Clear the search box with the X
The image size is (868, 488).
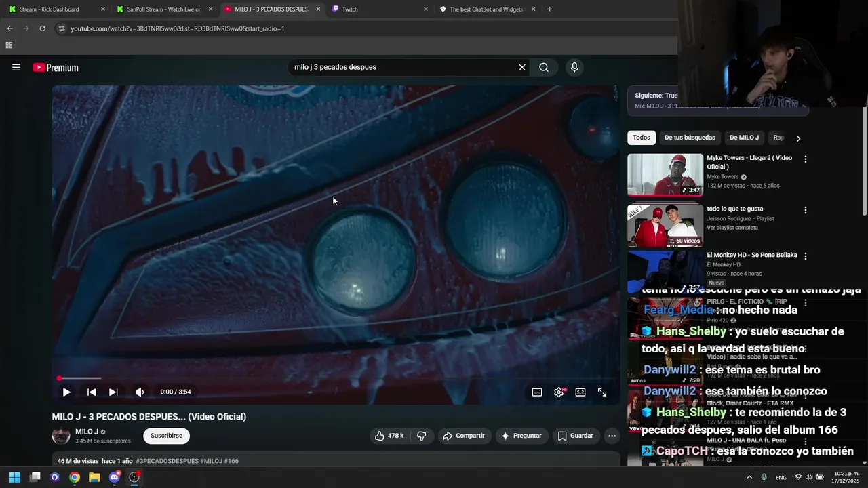tap(522, 67)
